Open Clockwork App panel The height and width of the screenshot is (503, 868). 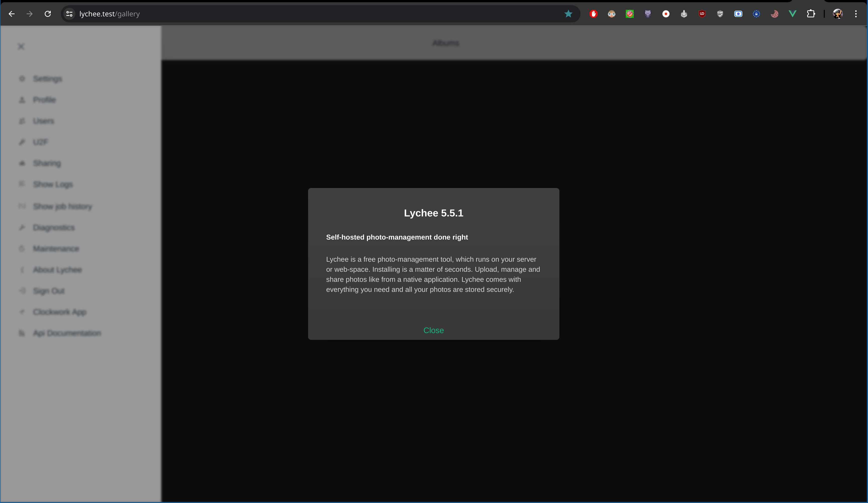tap(60, 311)
